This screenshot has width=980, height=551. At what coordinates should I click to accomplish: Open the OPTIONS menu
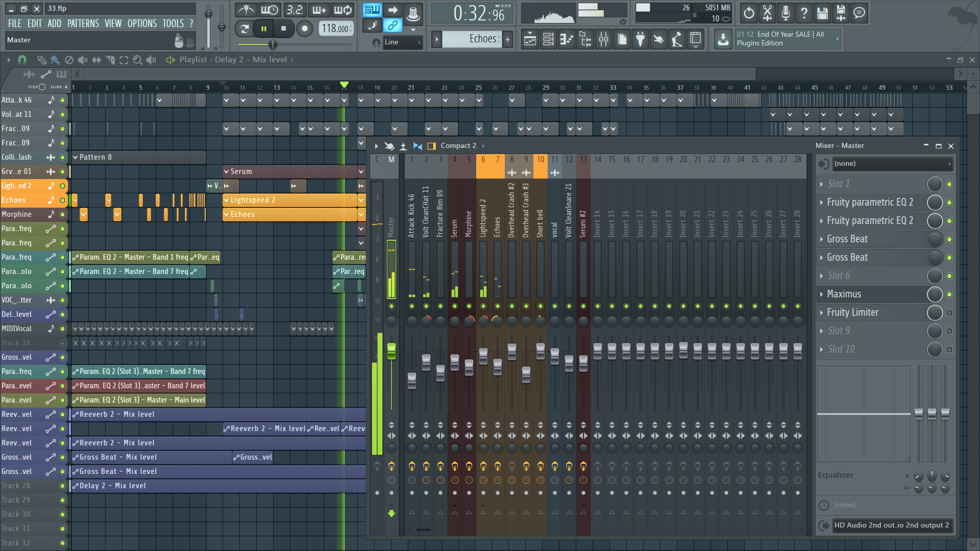point(142,23)
